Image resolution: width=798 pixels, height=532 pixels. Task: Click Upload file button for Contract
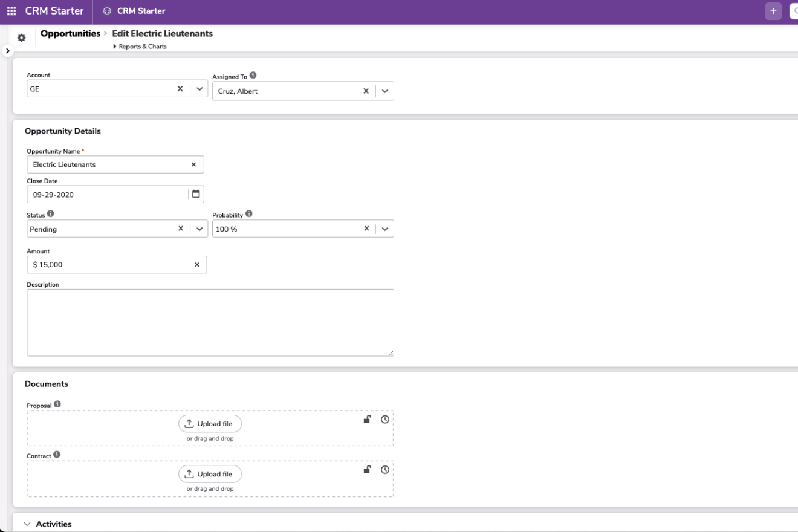tap(210, 474)
